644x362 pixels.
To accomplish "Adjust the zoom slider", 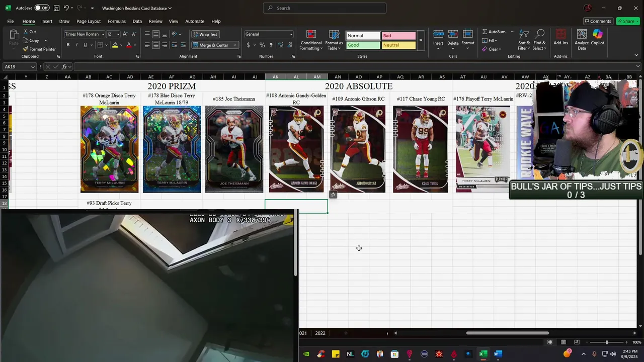I will tap(606, 342).
